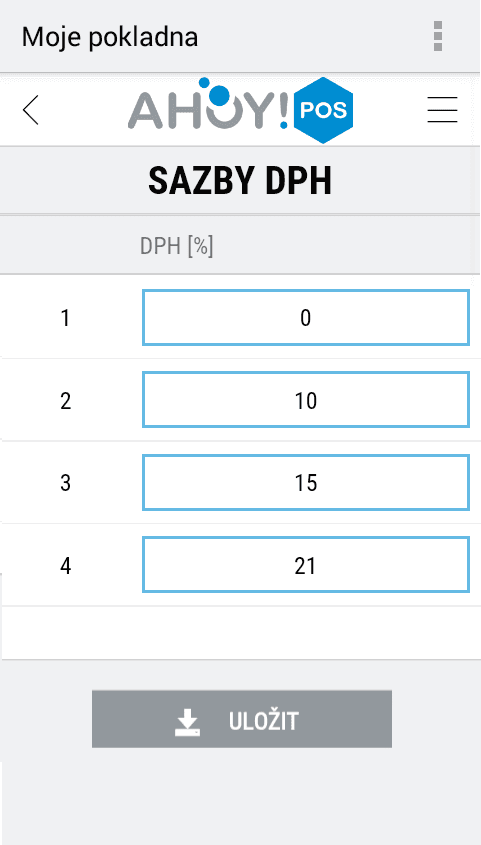Save rates with the ULOŽIT button
The image size is (481, 845).
[x=242, y=719]
